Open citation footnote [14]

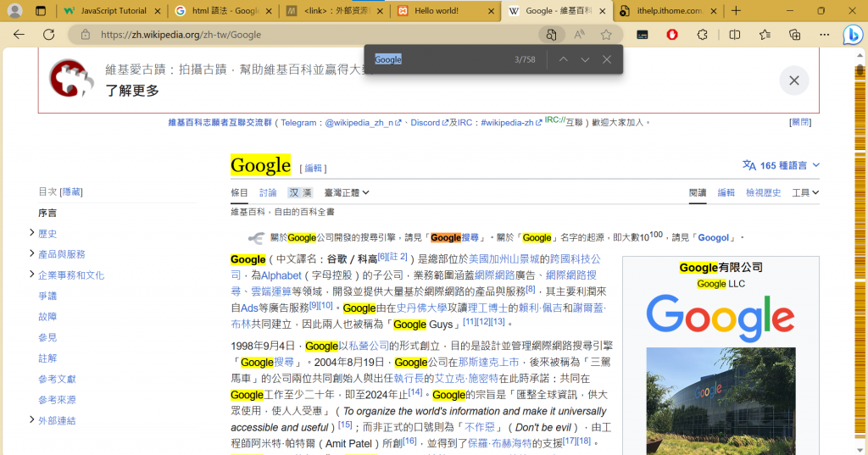[x=415, y=392]
